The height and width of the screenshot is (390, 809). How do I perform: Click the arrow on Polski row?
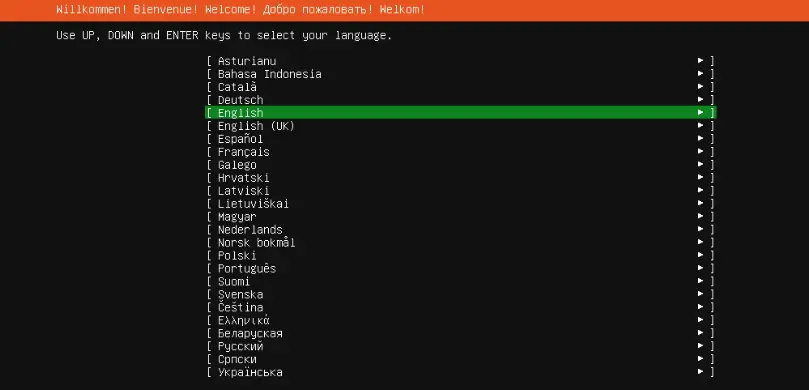[700, 255]
